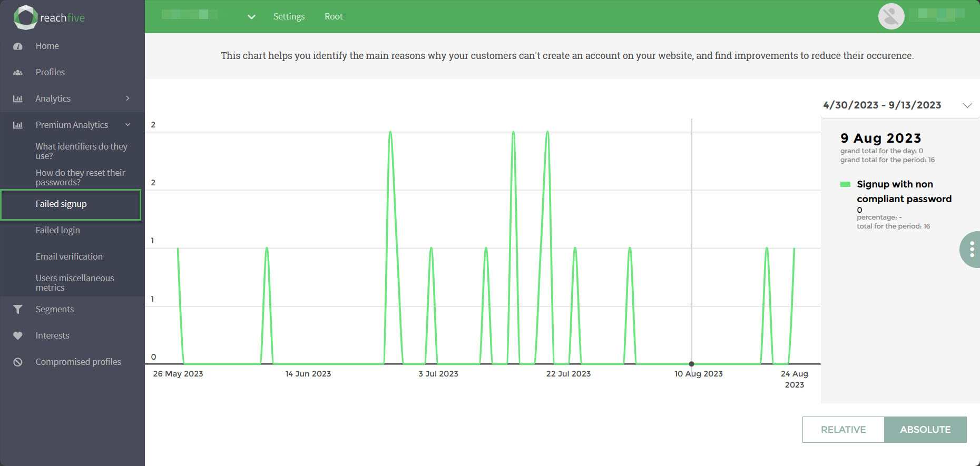Click 'Signup with non compliant password' legend entry

tap(904, 192)
